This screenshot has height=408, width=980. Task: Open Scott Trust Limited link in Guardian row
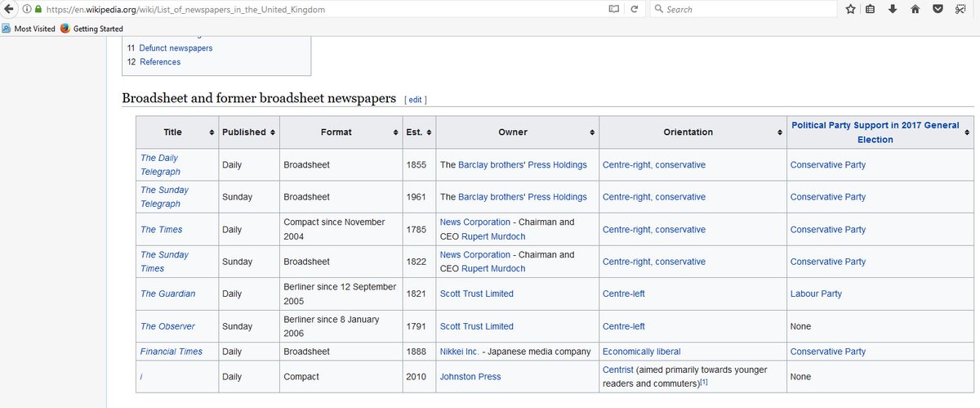point(477,294)
